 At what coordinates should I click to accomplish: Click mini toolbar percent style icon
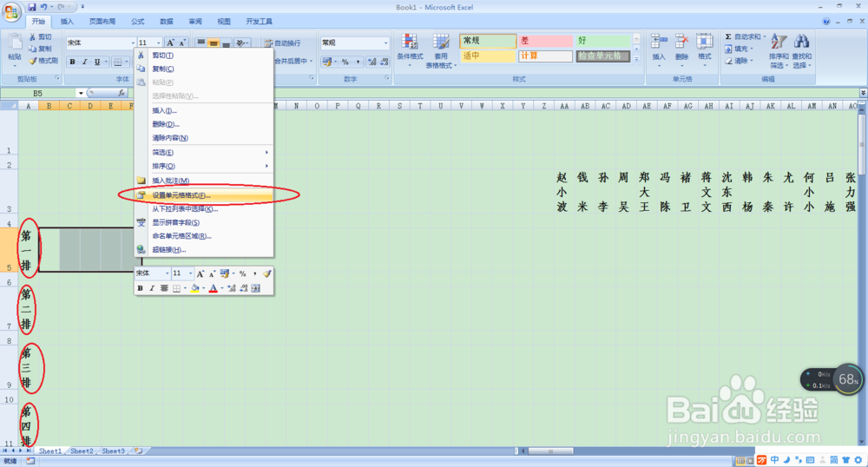(242, 273)
